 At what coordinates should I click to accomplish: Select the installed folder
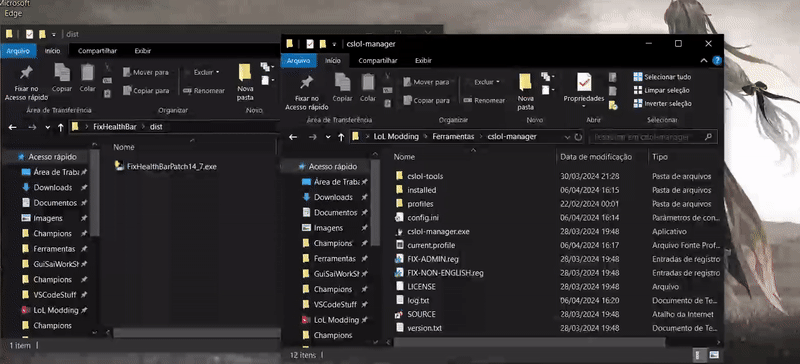416,190
